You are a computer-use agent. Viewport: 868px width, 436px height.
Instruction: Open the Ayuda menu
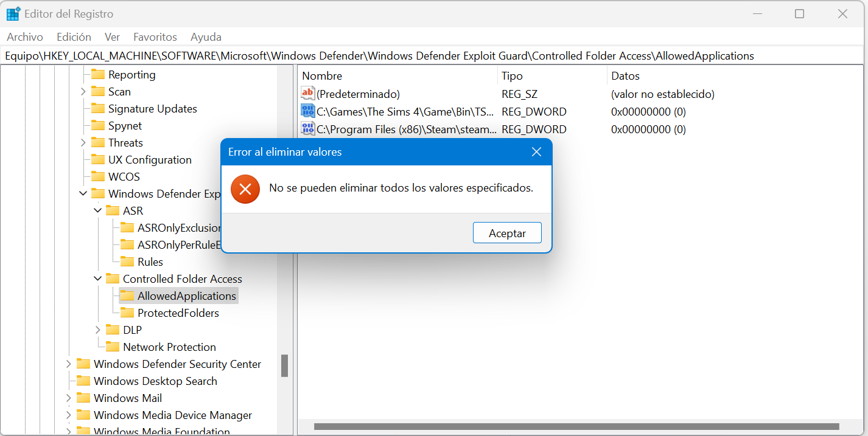pyautogui.click(x=206, y=37)
